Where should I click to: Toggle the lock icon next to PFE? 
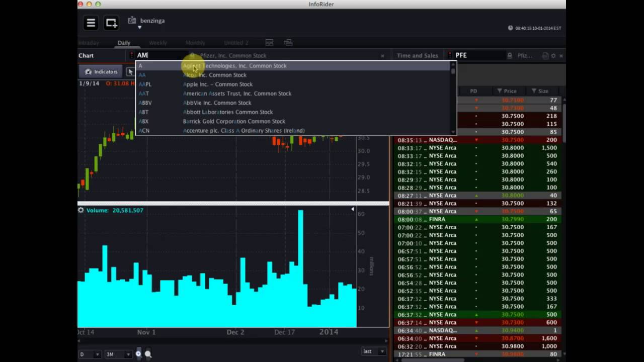click(x=510, y=56)
